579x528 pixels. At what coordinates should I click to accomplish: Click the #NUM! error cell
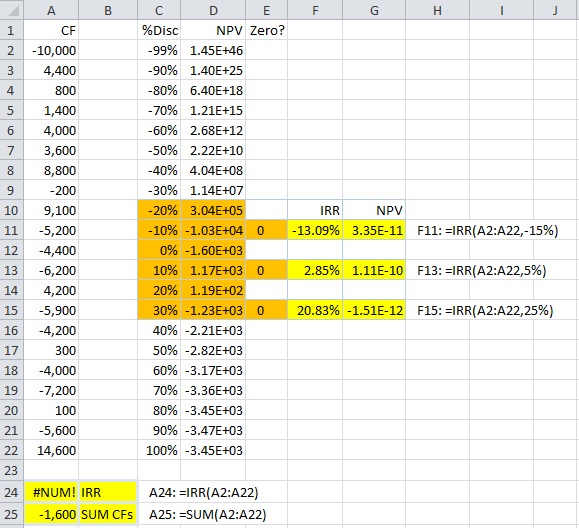coord(51,492)
